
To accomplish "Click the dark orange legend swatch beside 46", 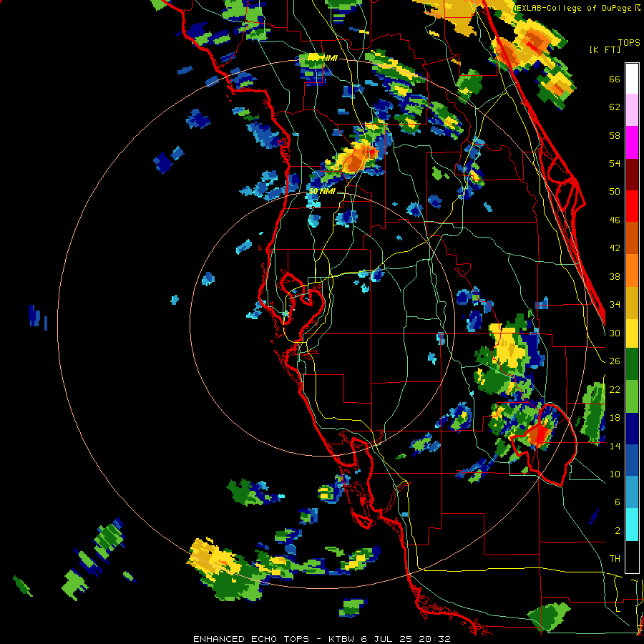I will (632, 238).
